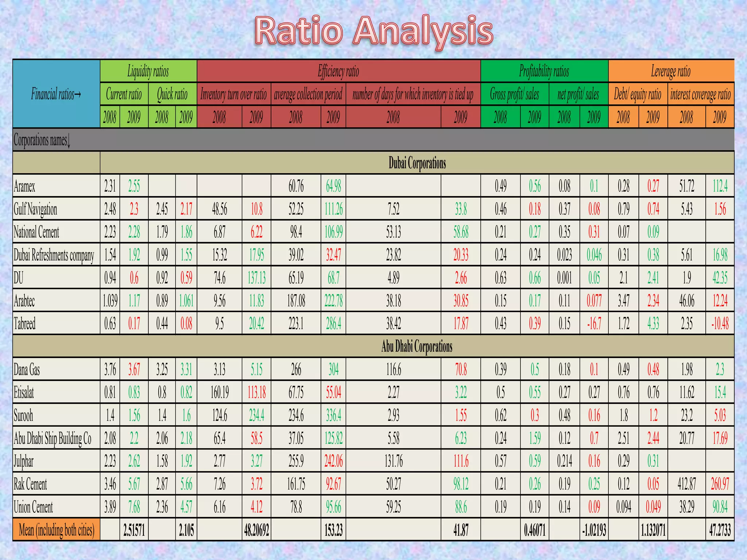Image resolution: width=747 pixels, height=560 pixels.
Task: Click mean quick ratio '2.105'
Action: coord(186,530)
